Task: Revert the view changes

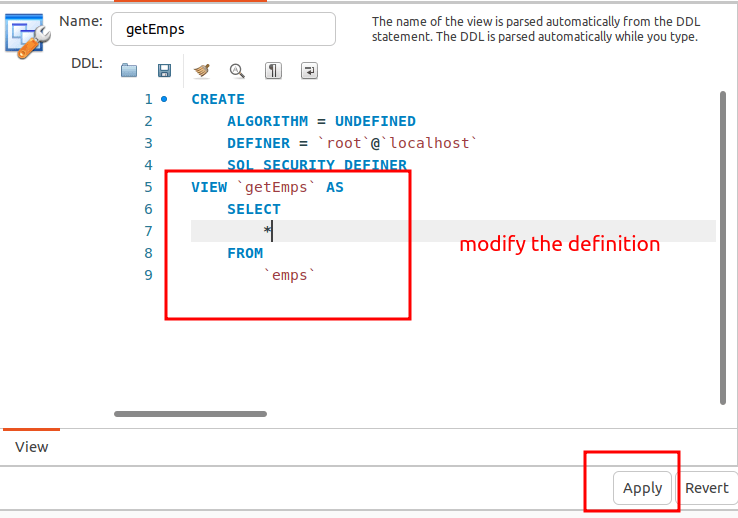Action: pos(706,488)
